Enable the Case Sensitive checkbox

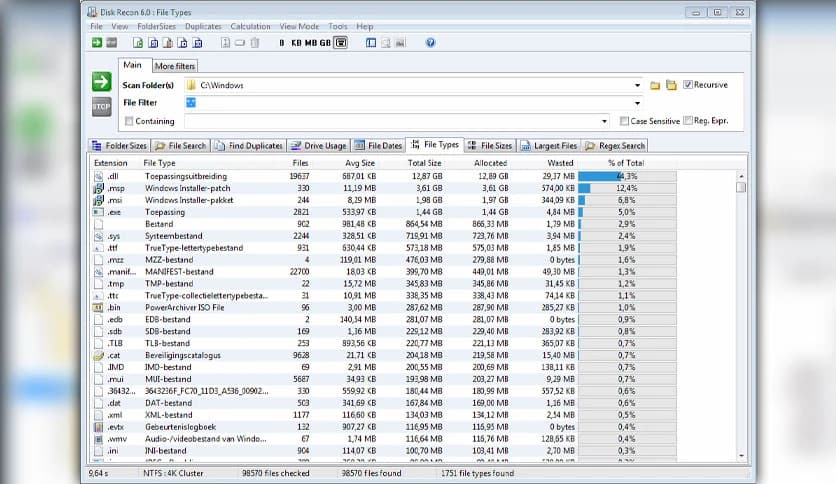[x=624, y=121]
